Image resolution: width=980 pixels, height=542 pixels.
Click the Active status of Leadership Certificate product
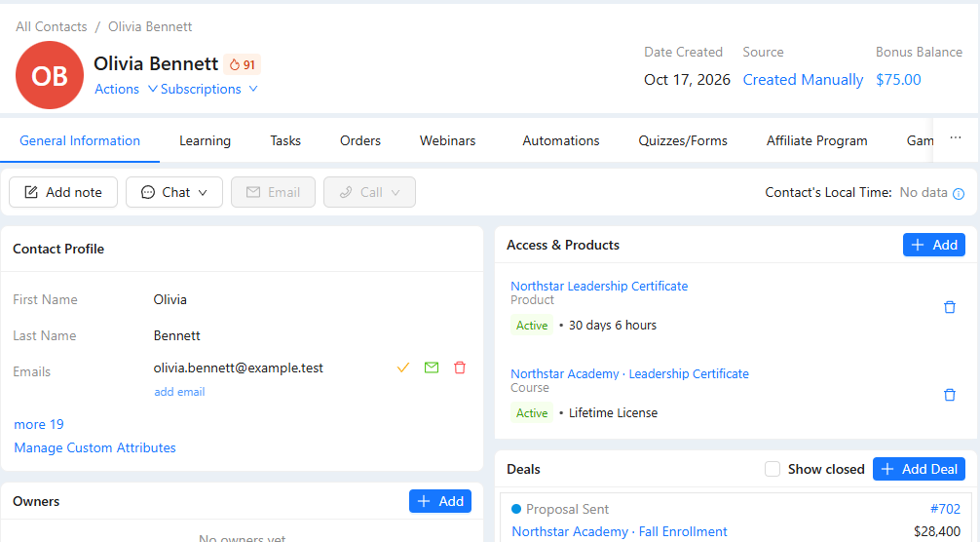coord(532,325)
